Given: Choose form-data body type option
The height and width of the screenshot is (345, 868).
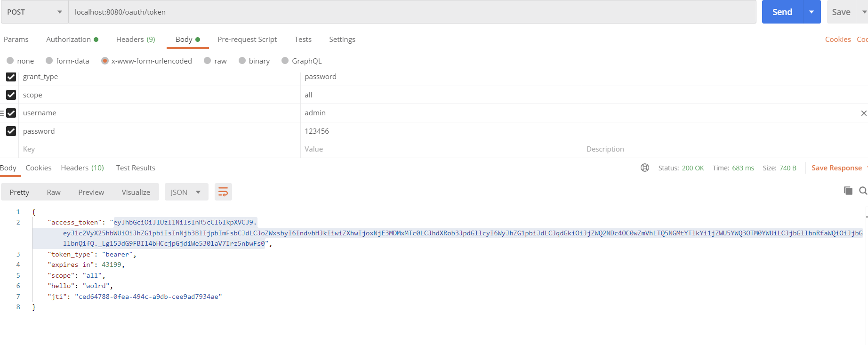Looking at the screenshot, I should click(x=49, y=61).
